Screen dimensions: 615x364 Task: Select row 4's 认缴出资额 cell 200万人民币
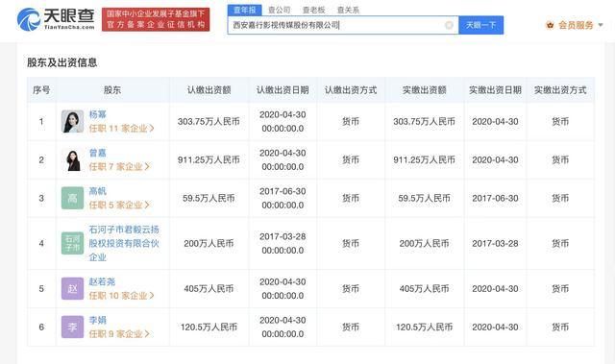(x=209, y=243)
